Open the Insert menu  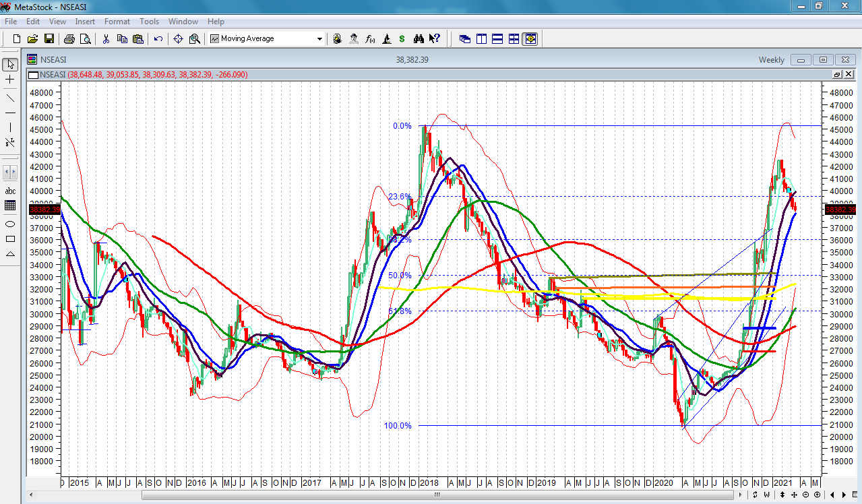click(85, 22)
